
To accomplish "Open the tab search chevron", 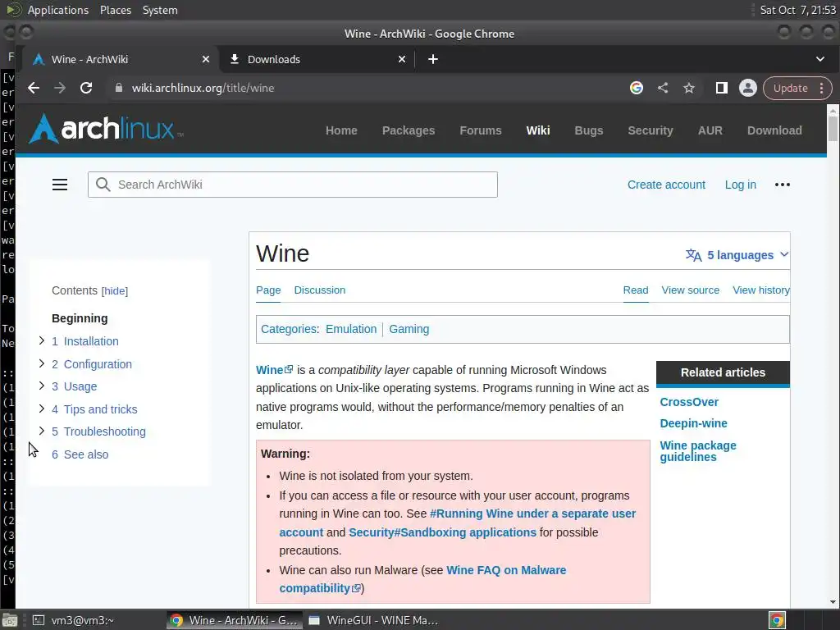I will [820, 59].
